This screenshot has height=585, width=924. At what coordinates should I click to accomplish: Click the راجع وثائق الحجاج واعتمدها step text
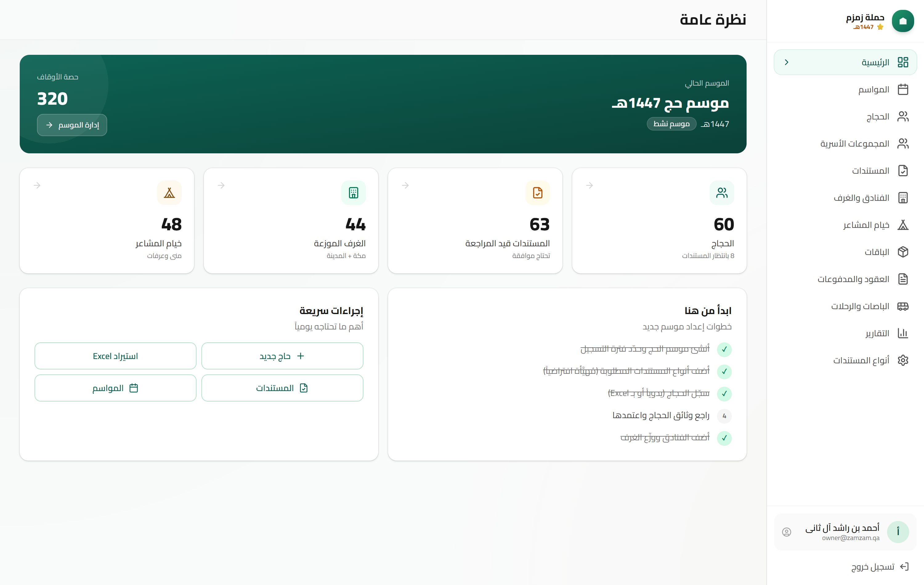click(x=661, y=416)
